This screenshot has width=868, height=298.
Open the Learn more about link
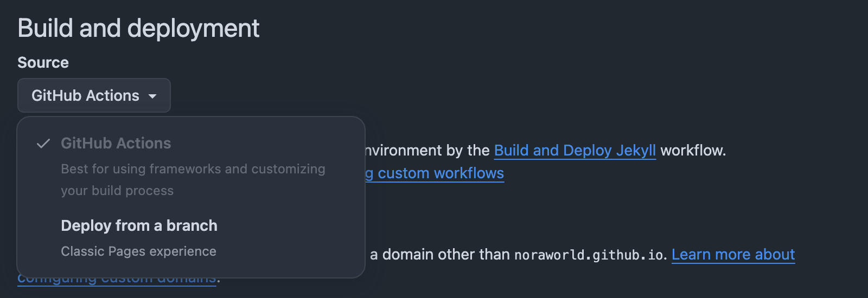pyautogui.click(x=733, y=254)
